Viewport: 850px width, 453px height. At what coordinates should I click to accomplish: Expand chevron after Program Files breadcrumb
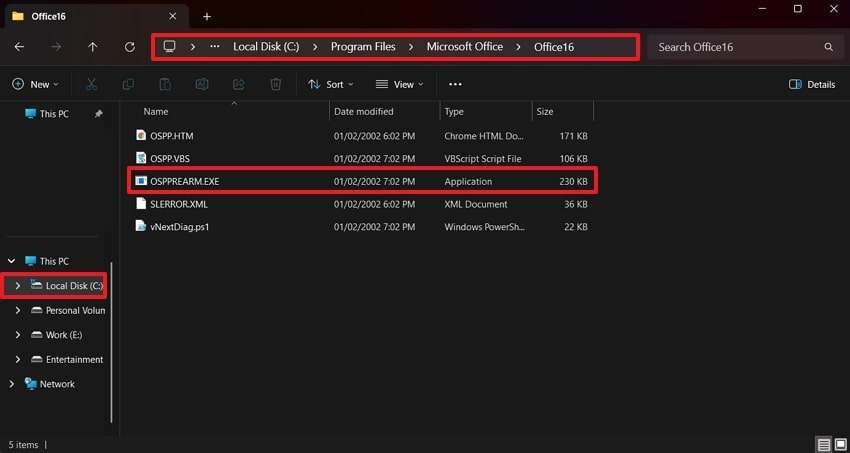[411, 47]
